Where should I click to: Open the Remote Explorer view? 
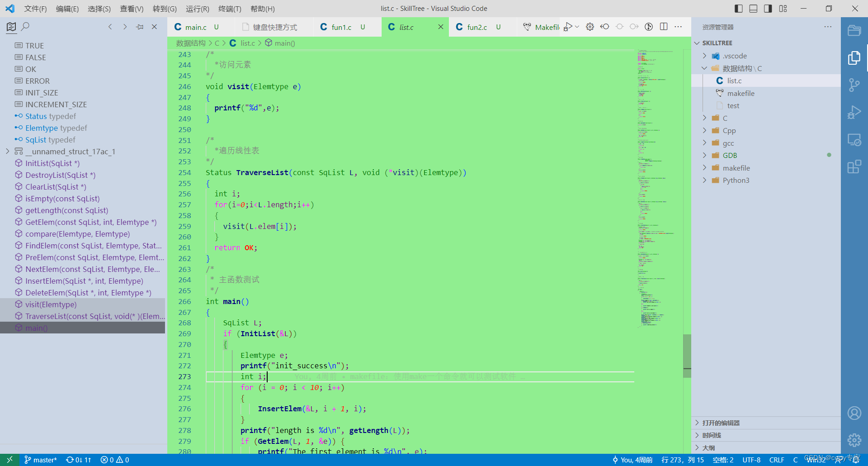[x=855, y=140]
